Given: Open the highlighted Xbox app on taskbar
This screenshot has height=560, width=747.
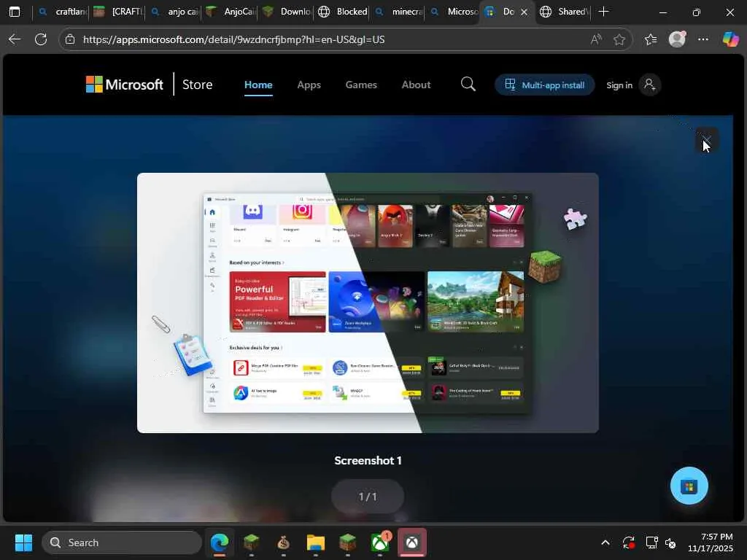Looking at the screenshot, I should tap(412, 542).
